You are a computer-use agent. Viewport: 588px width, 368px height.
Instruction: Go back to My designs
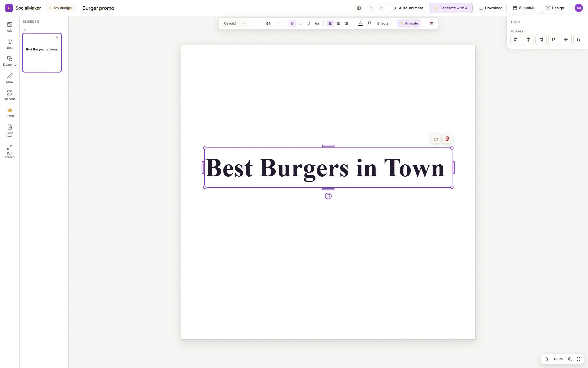[61, 8]
